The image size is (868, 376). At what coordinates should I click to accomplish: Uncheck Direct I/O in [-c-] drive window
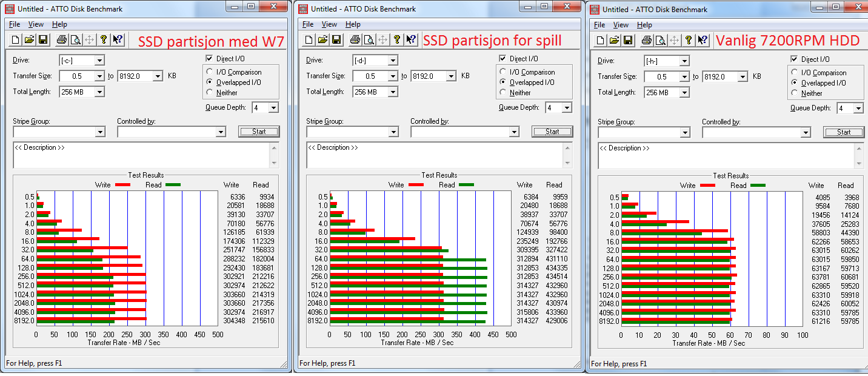coord(209,59)
